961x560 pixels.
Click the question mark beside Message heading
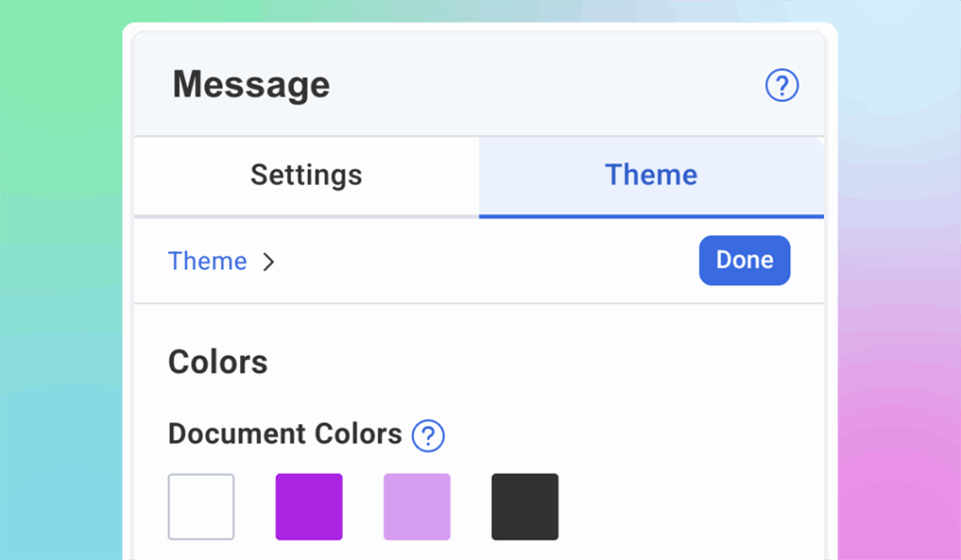(x=781, y=84)
